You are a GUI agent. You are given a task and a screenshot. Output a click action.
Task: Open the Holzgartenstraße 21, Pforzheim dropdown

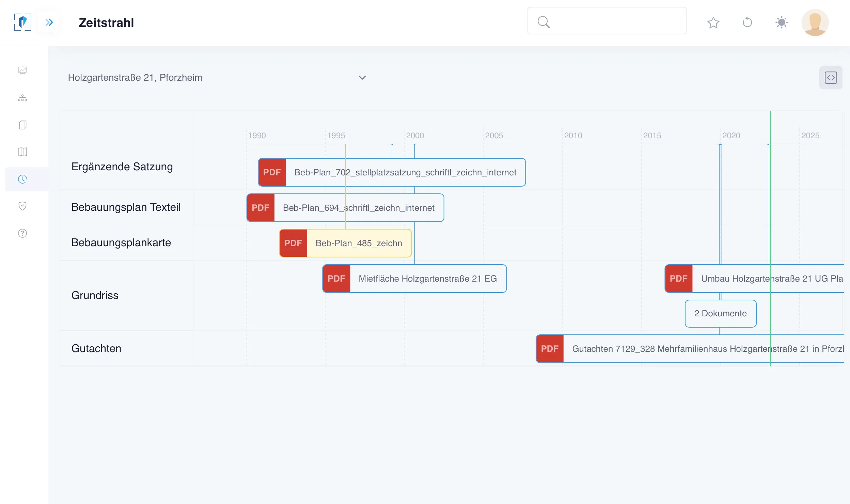(217, 78)
